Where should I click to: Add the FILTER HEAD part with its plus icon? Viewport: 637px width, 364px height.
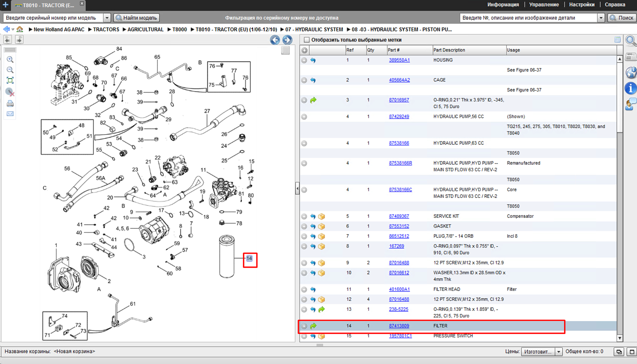click(x=304, y=290)
